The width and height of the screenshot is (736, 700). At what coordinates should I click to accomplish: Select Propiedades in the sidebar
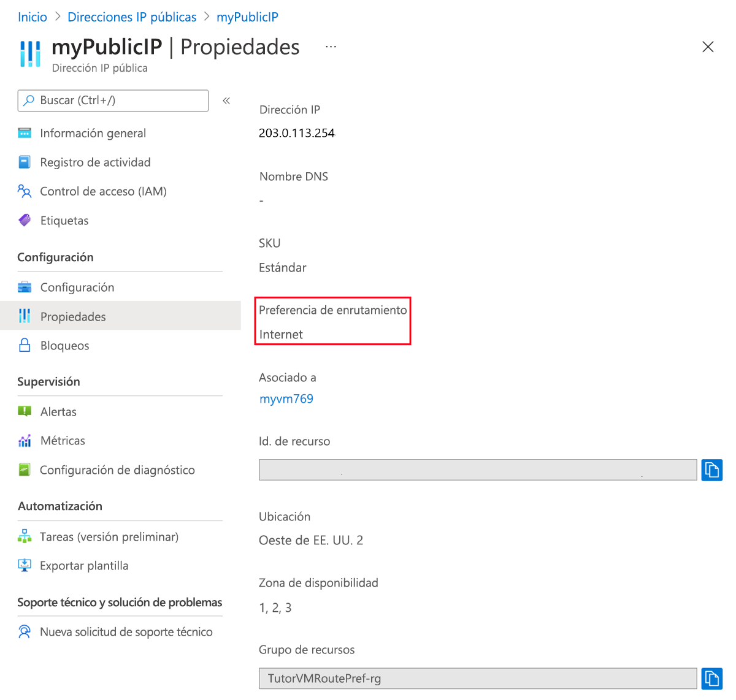pyautogui.click(x=120, y=316)
